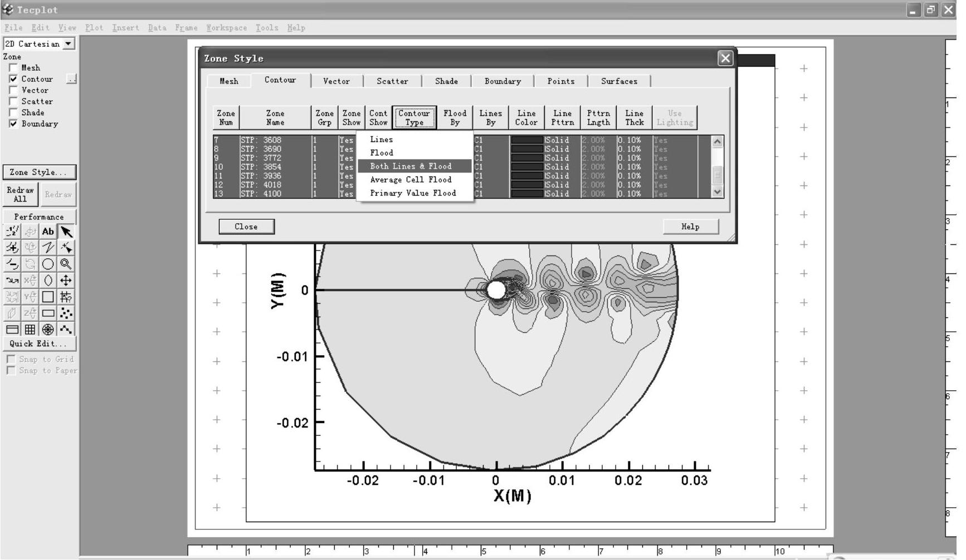This screenshot has height=560, width=966.
Task: Choose the extract points along polyline tool
Action: (x=66, y=330)
